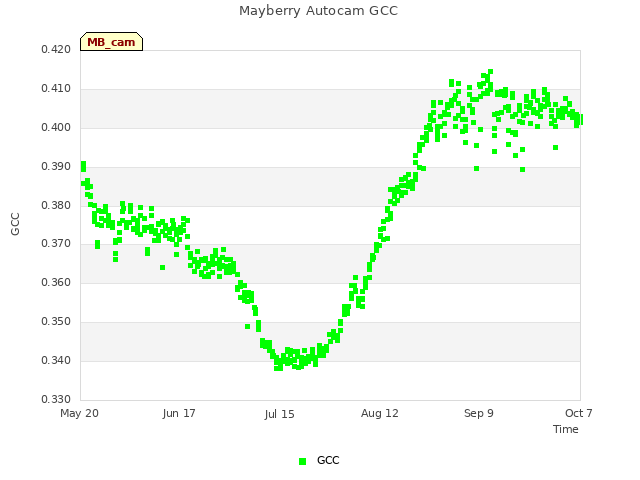Click the y-axis value 0.410
640x480 pixels.
click(56, 88)
